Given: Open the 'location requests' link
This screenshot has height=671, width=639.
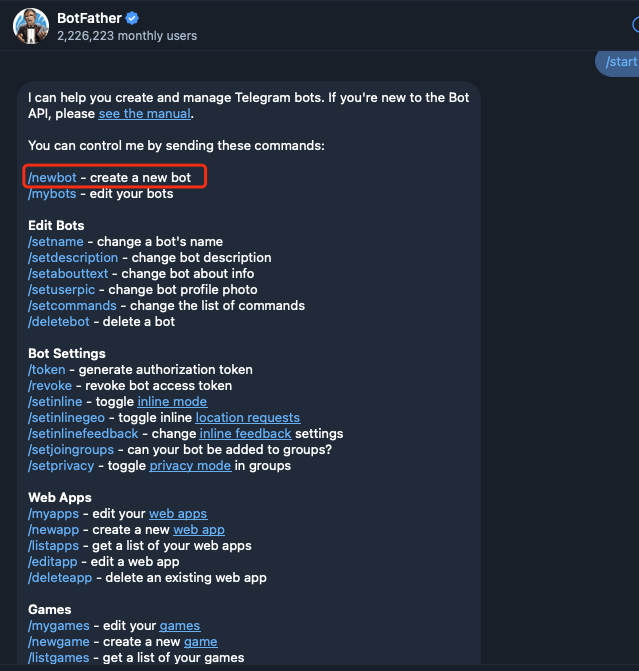Looking at the screenshot, I should coord(248,418).
